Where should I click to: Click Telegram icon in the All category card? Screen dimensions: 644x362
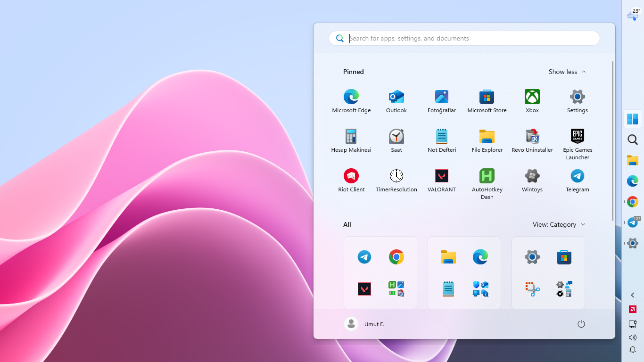pyautogui.click(x=364, y=257)
